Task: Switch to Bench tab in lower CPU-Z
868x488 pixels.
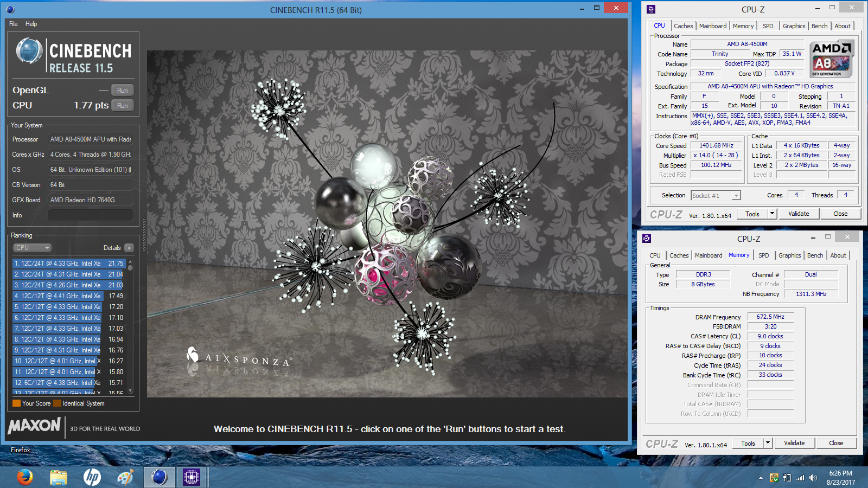Action: (x=815, y=255)
